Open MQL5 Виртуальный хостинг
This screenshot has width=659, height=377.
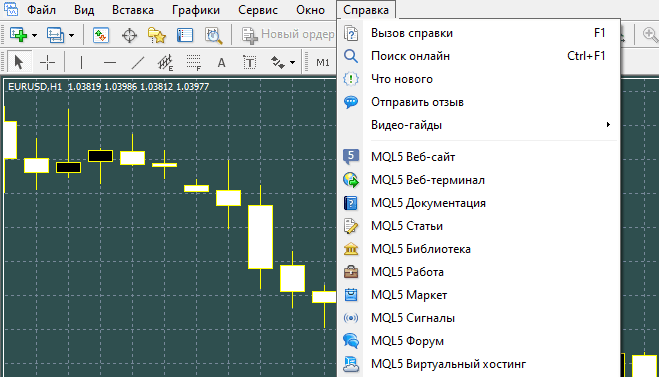point(479,364)
